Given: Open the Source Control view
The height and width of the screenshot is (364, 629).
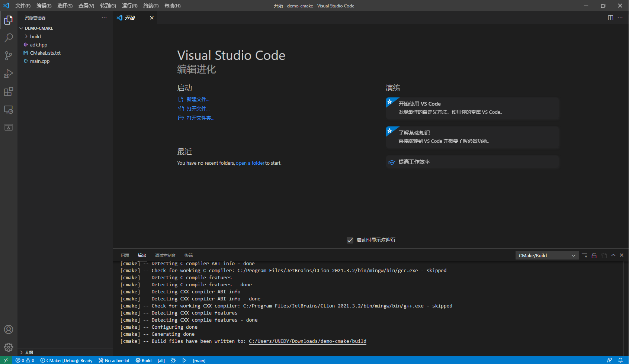Looking at the screenshot, I should tap(9, 55).
